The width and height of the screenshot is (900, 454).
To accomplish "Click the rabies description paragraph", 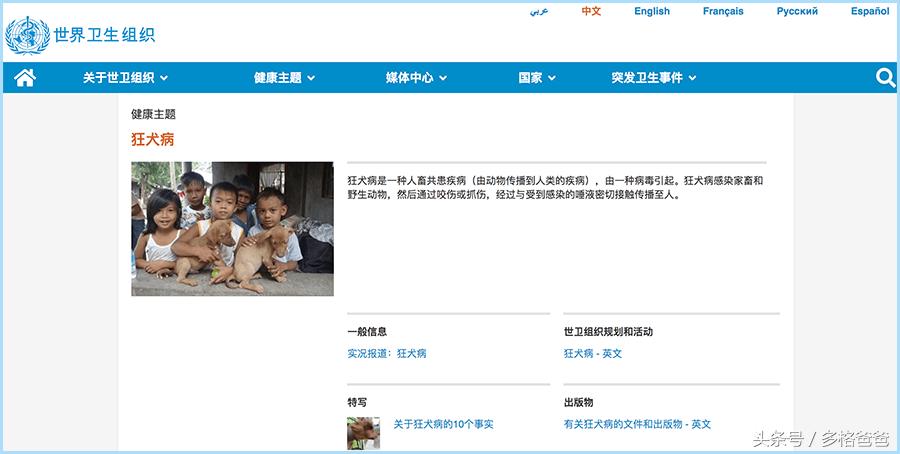I will coord(555,188).
